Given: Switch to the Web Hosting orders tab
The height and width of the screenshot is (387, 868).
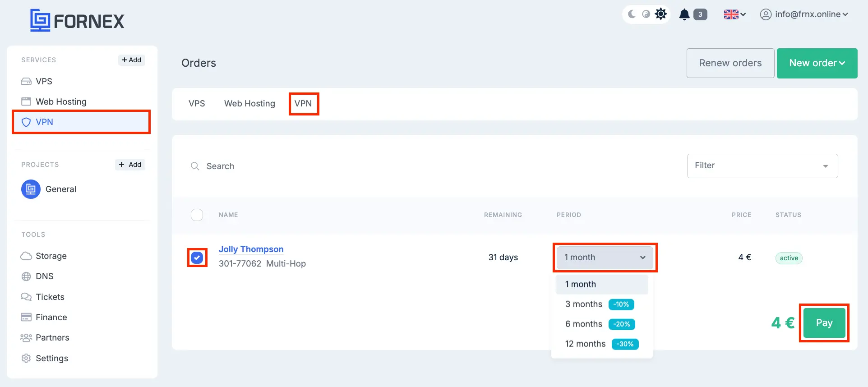Looking at the screenshot, I should (249, 103).
